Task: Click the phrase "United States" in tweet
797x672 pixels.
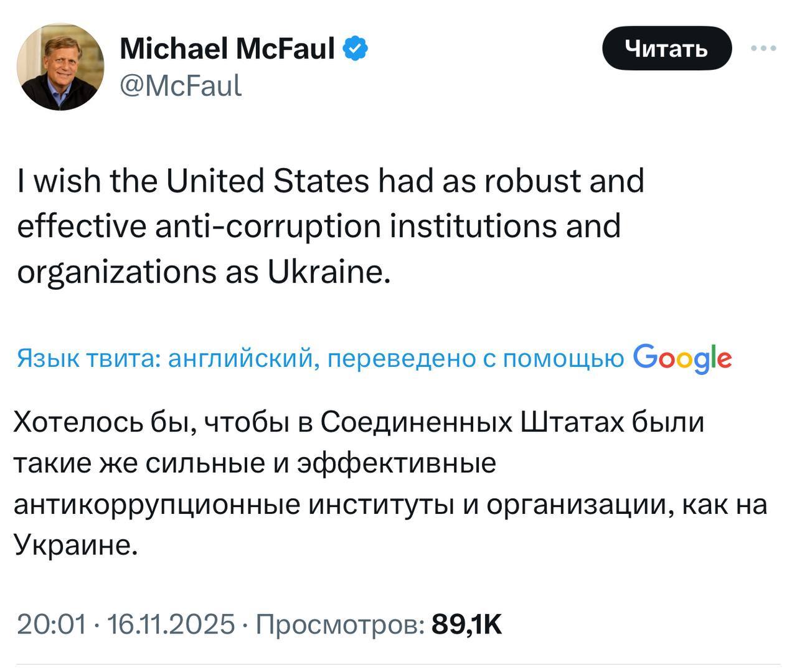Action: point(268,182)
